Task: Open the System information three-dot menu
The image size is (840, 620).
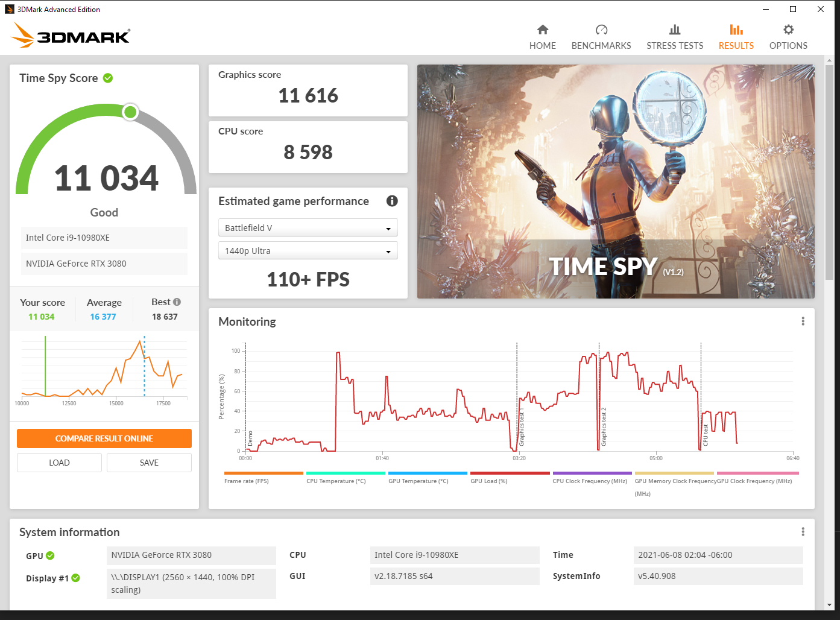Action: tap(803, 532)
